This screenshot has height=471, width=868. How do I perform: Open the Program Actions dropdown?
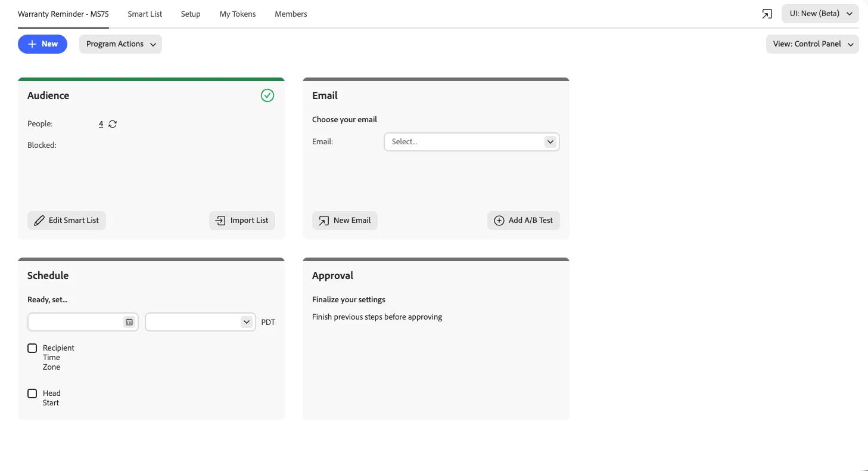tap(120, 44)
